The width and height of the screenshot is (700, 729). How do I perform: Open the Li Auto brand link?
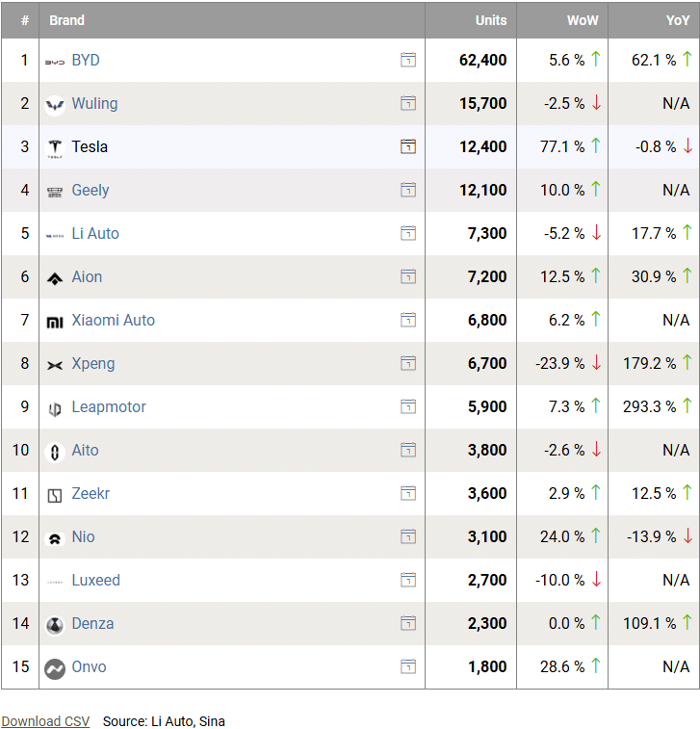95,234
